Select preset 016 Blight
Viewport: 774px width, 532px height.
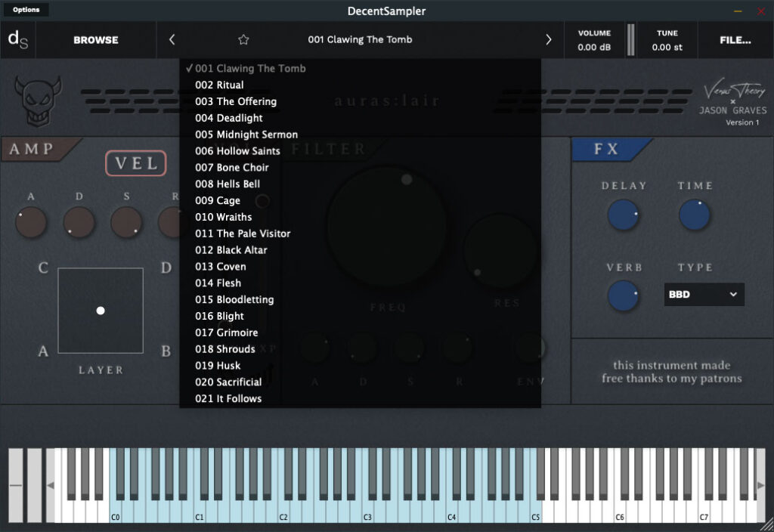point(361,317)
